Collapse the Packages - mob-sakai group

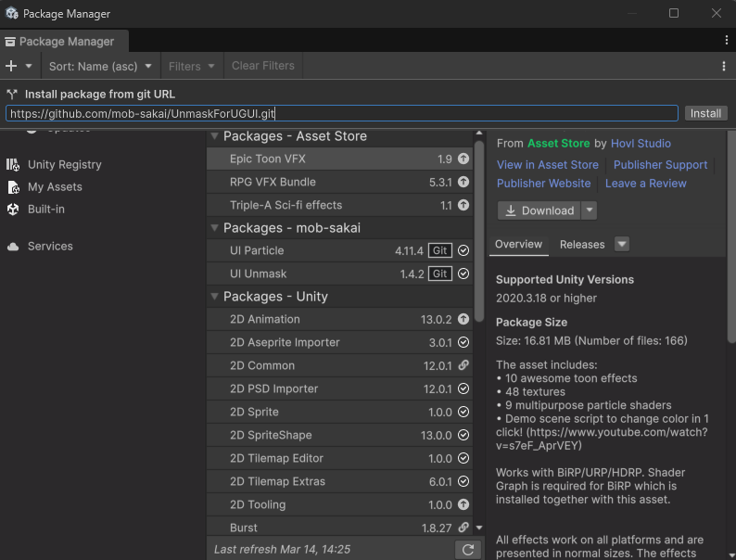214,228
